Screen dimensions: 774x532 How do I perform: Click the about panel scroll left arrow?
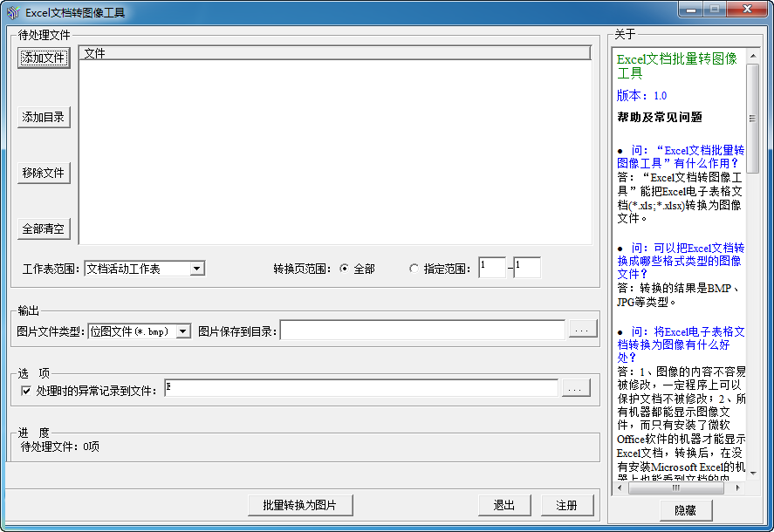(x=620, y=488)
